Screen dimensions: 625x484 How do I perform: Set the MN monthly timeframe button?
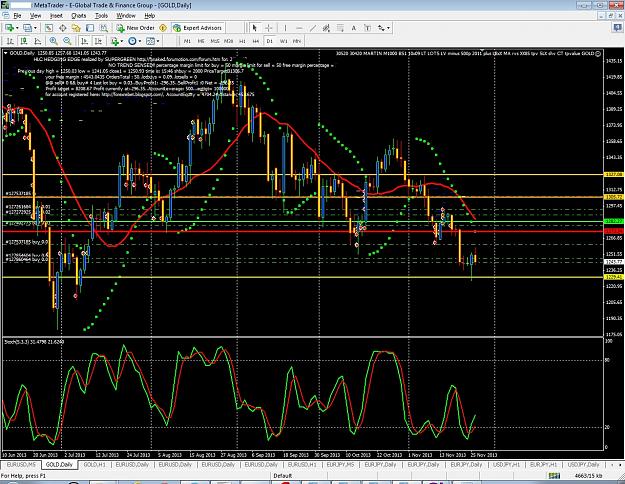click(x=297, y=41)
